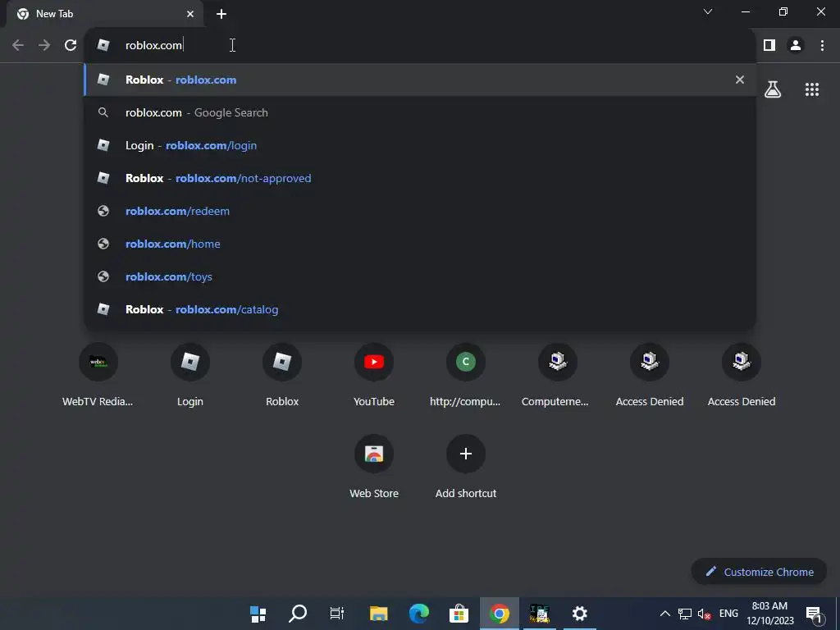
Task: Open the YouTube shortcut tile
Action: point(374,375)
